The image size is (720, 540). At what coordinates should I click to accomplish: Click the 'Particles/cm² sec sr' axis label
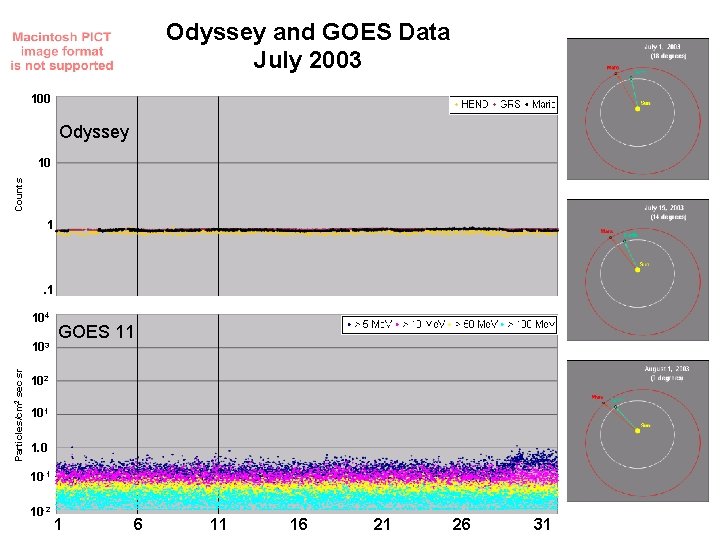18,415
